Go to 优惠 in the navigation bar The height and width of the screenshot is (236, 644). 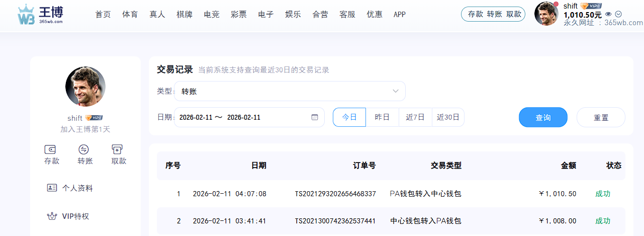point(375,14)
